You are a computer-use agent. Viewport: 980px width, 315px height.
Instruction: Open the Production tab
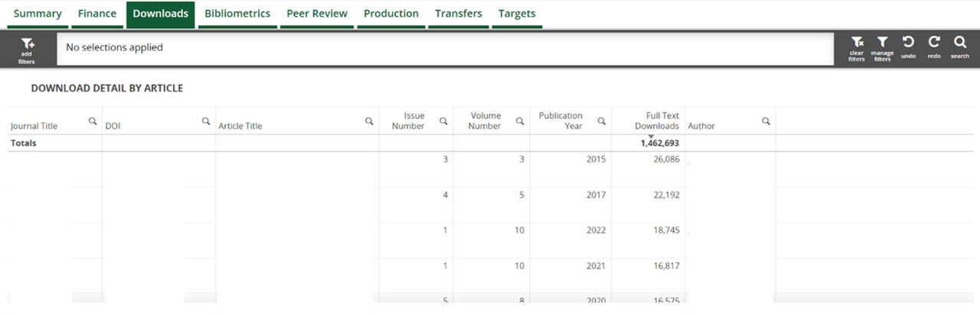[x=391, y=14]
